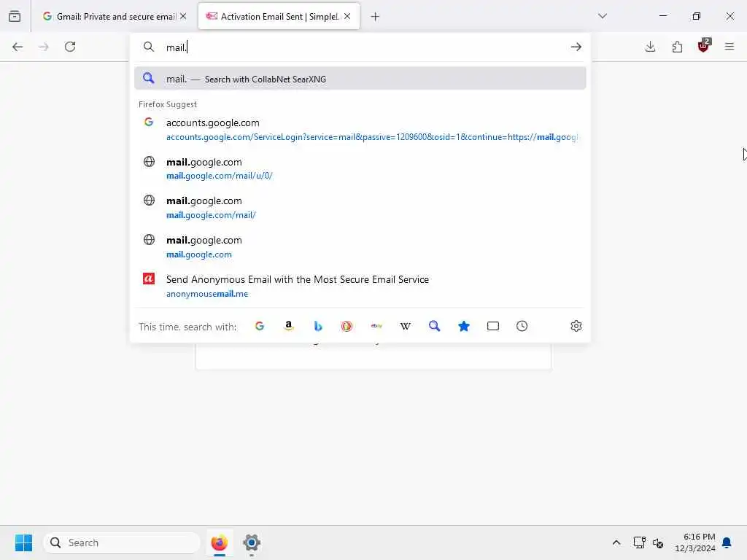Select the anonymousemail.me suggestion
This screenshot has width=747, height=560.
[x=360, y=286]
